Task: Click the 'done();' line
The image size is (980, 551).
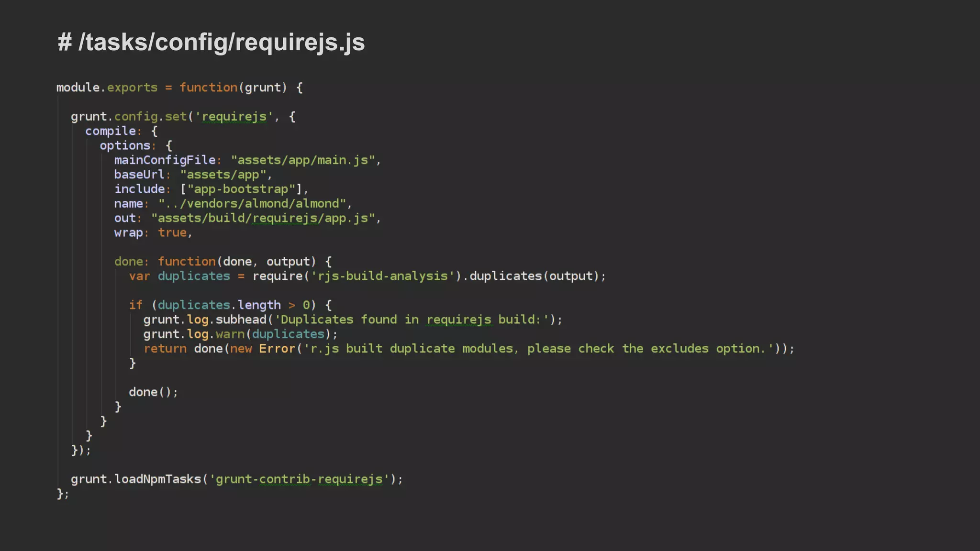Action: [154, 392]
